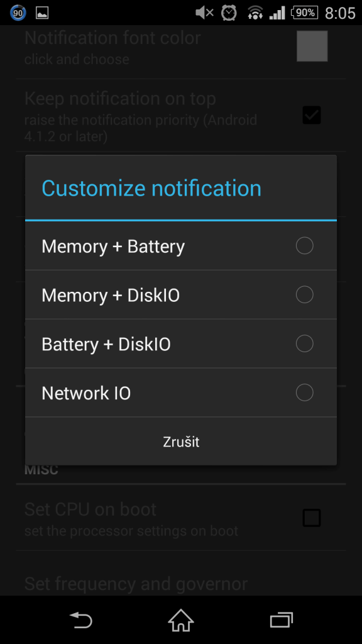Tap the Zrušit cancel button
This screenshot has height=644, width=362.
pyautogui.click(x=181, y=441)
